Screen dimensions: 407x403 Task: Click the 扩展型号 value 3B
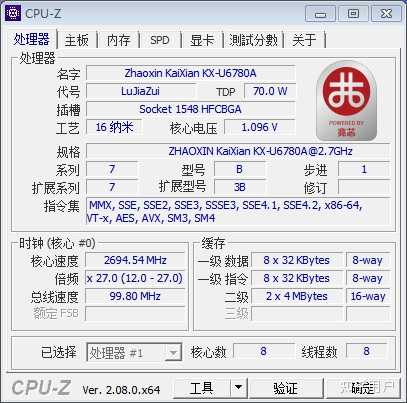pos(239,187)
